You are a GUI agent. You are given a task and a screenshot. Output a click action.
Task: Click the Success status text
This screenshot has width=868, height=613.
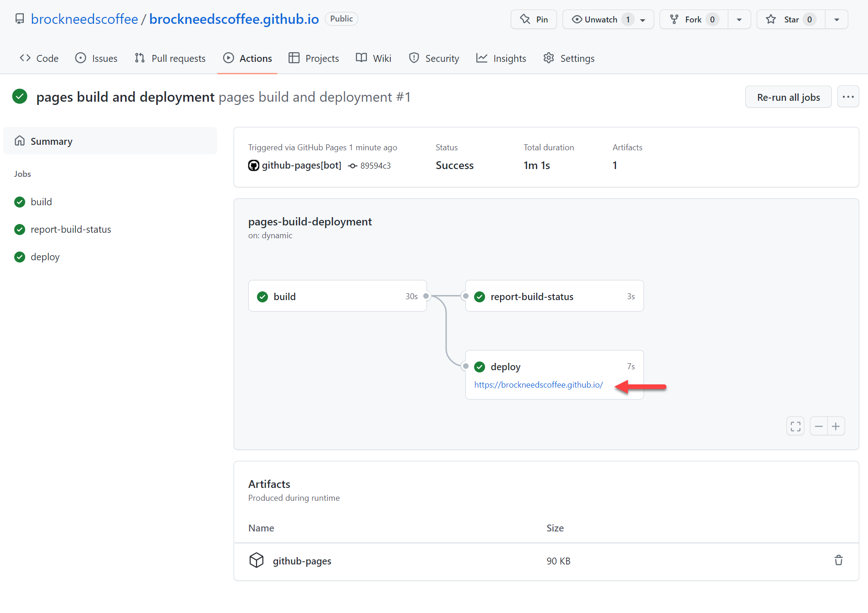point(454,165)
